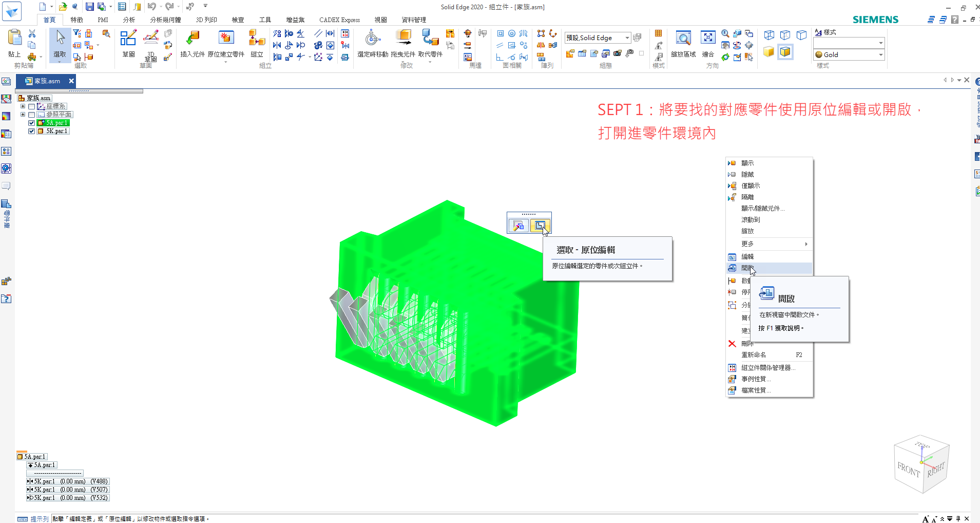Click the Solid Edge application logo button
The image size is (980, 523).
[12, 11]
